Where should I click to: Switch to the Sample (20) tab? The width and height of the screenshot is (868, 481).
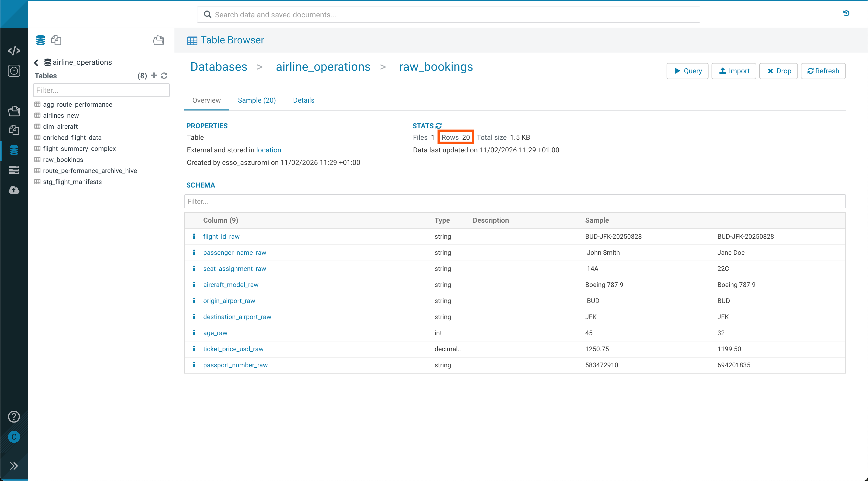[x=256, y=100]
